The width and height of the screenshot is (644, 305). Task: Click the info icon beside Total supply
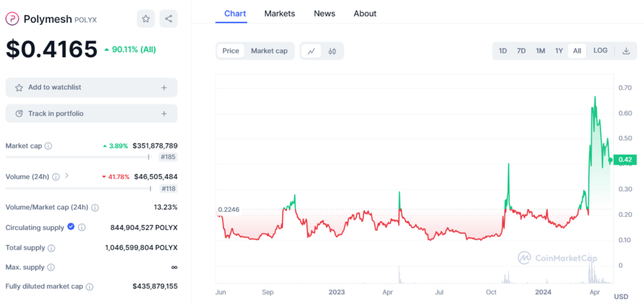click(52, 248)
